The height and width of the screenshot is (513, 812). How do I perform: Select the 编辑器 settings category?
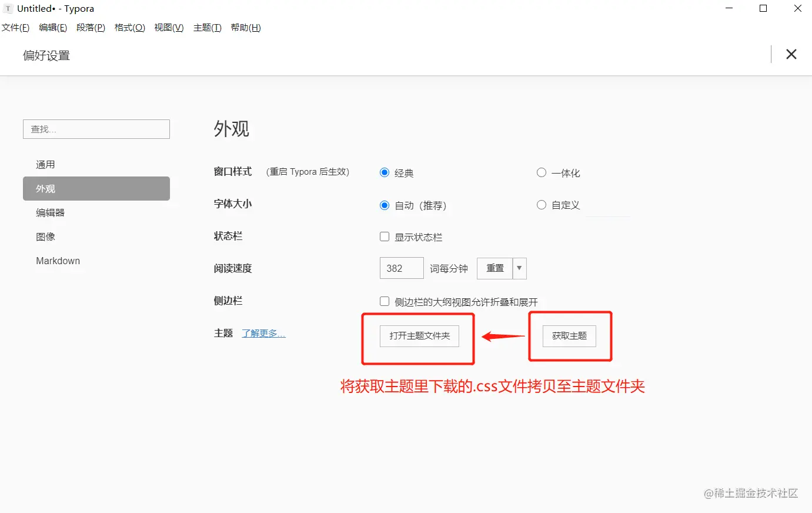96,213
